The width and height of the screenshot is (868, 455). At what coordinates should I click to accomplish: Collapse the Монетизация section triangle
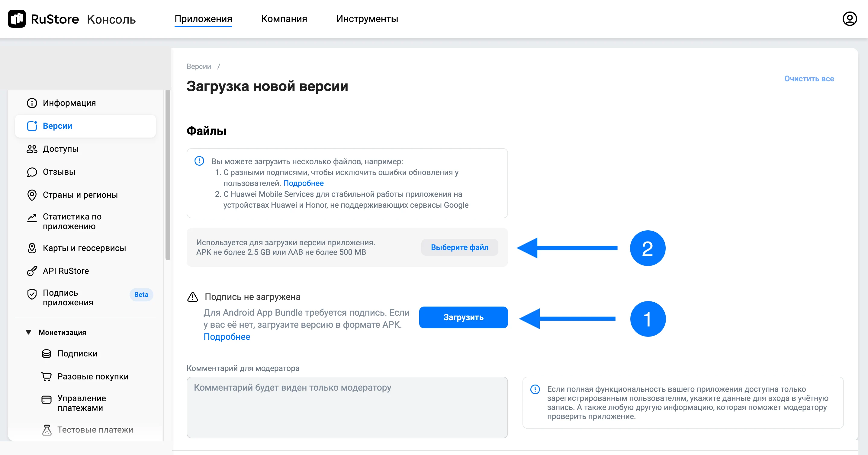click(29, 333)
